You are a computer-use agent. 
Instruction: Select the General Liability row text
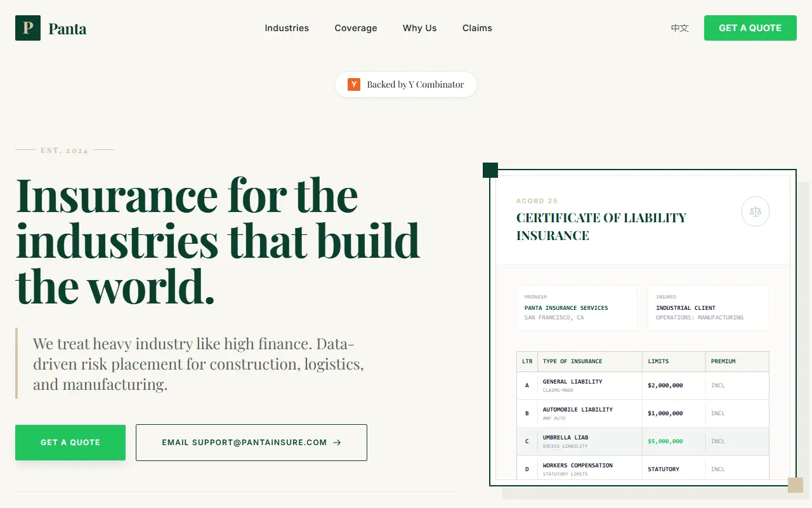click(573, 382)
